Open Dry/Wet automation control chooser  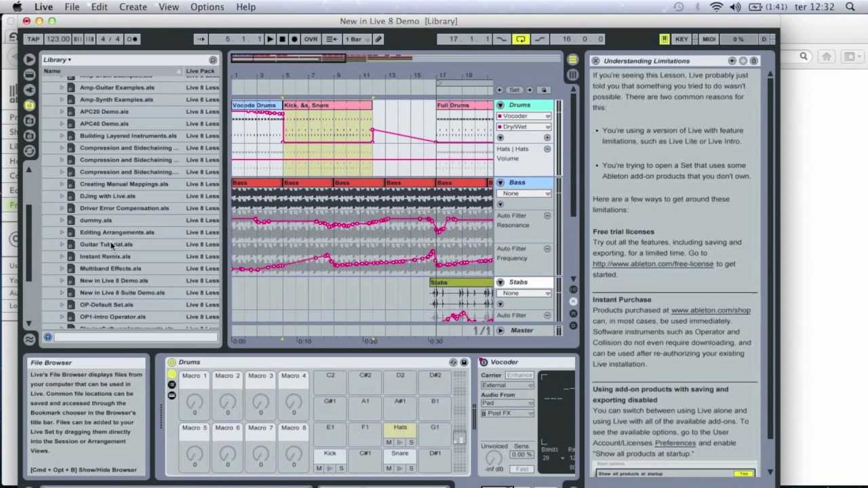pos(526,127)
